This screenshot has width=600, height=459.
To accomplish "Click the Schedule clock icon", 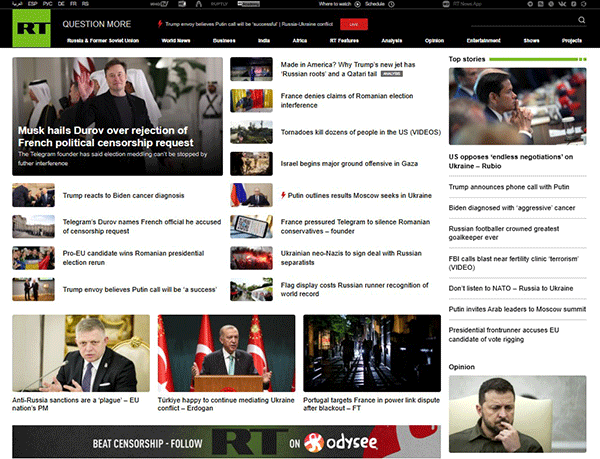I will tap(391, 4).
